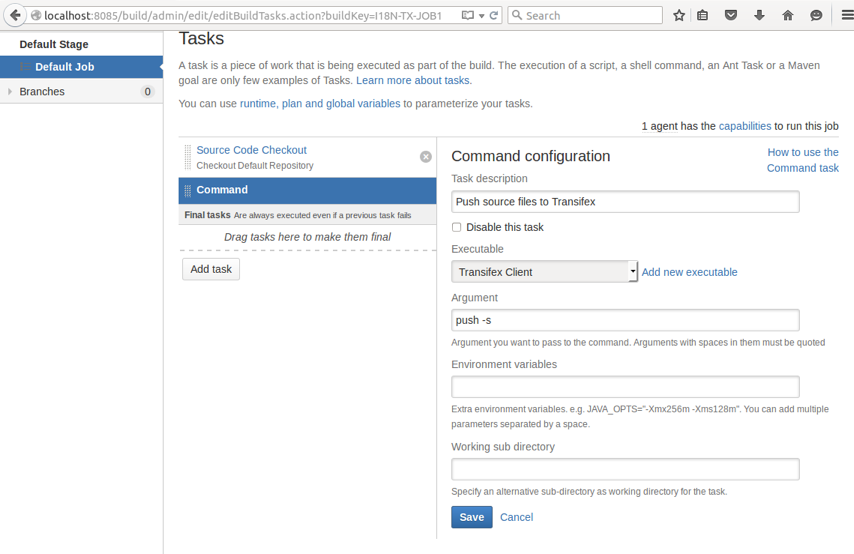This screenshot has width=854, height=554.
Task: Open the chat bubble icon in the toolbar
Action: click(816, 15)
